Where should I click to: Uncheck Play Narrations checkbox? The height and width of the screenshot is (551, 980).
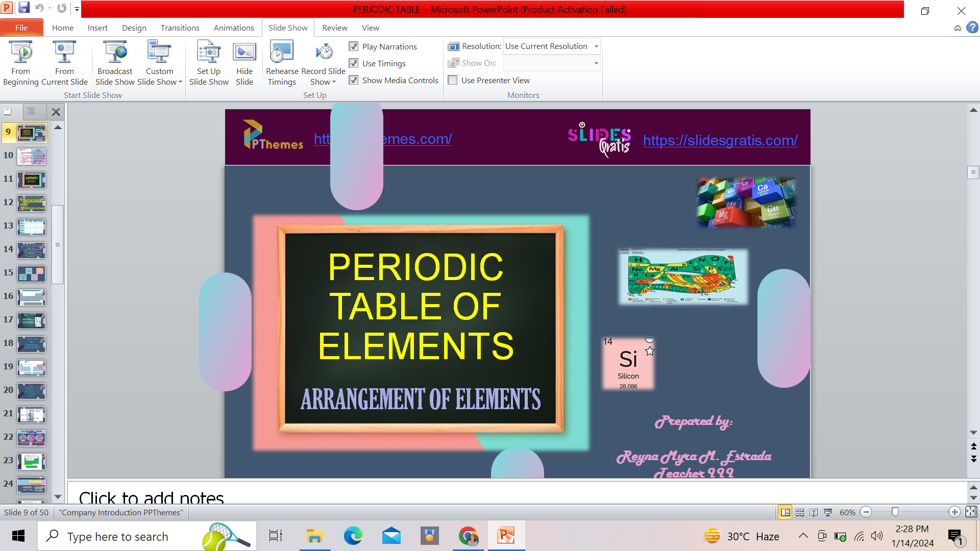(x=354, y=46)
